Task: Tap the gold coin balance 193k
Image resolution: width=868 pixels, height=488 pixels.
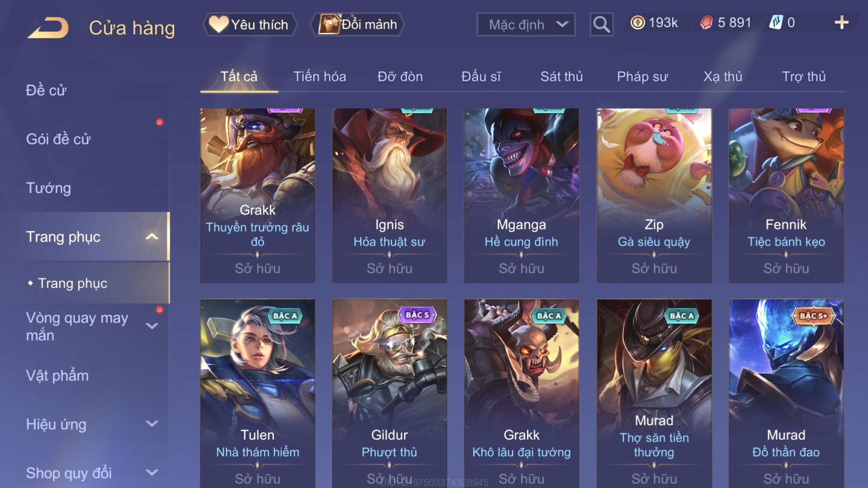Action: pos(654,23)
